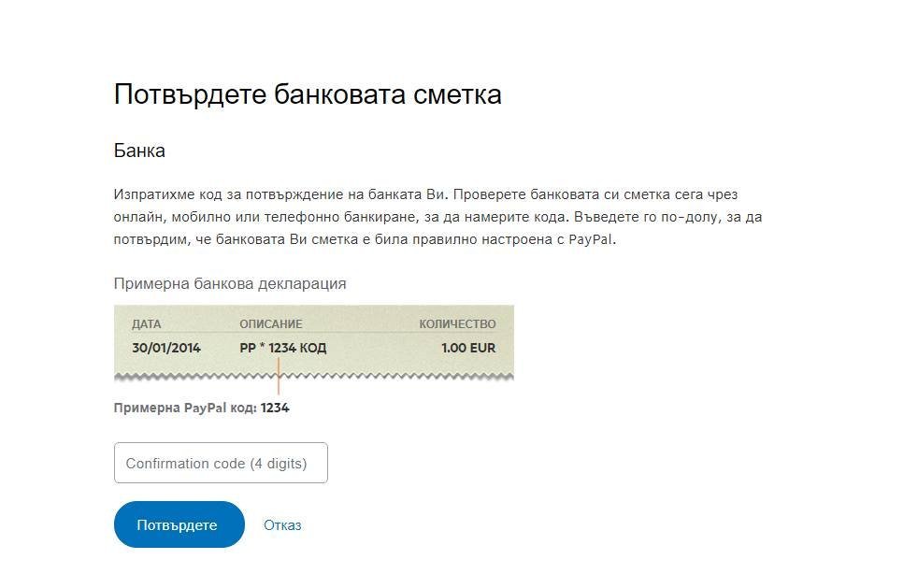Click the Отказ cancel link
This screenshot has height=588, width=918.
pos(282,524)
